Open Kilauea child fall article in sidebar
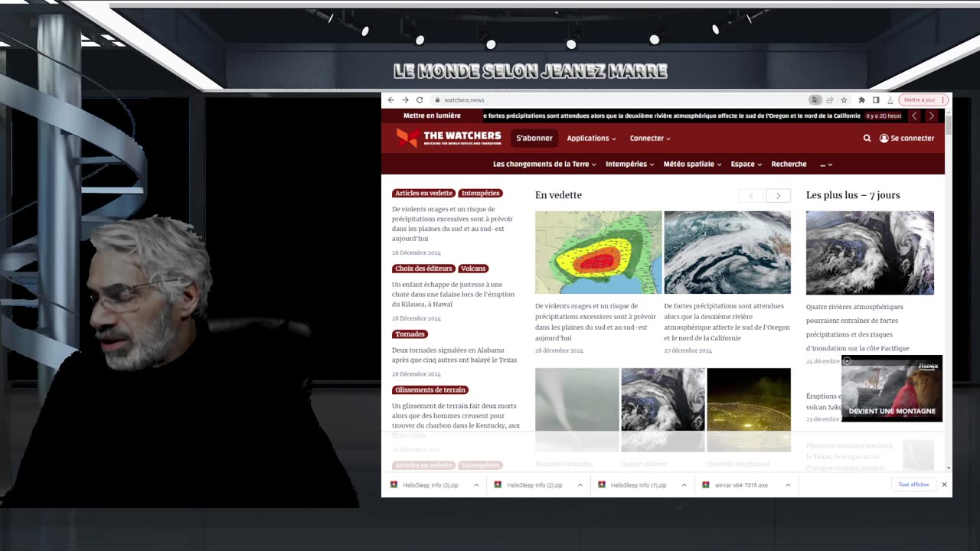 pos(453,294)
